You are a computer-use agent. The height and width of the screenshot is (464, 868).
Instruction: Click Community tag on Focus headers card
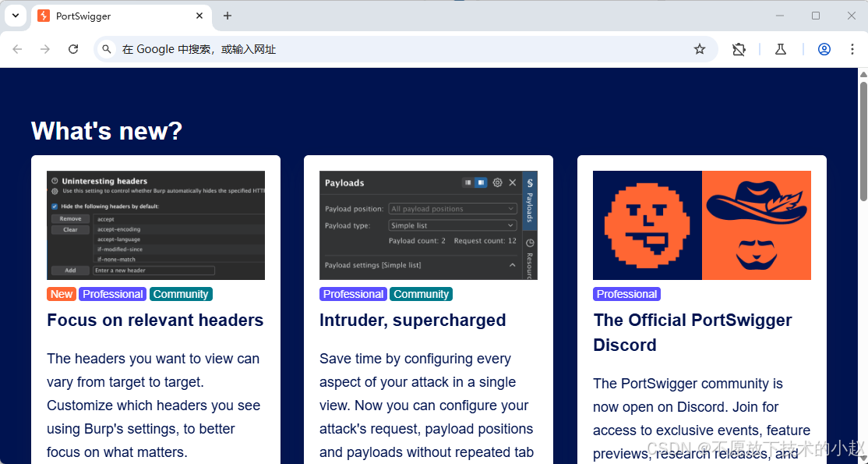click(x=181, y=294)
